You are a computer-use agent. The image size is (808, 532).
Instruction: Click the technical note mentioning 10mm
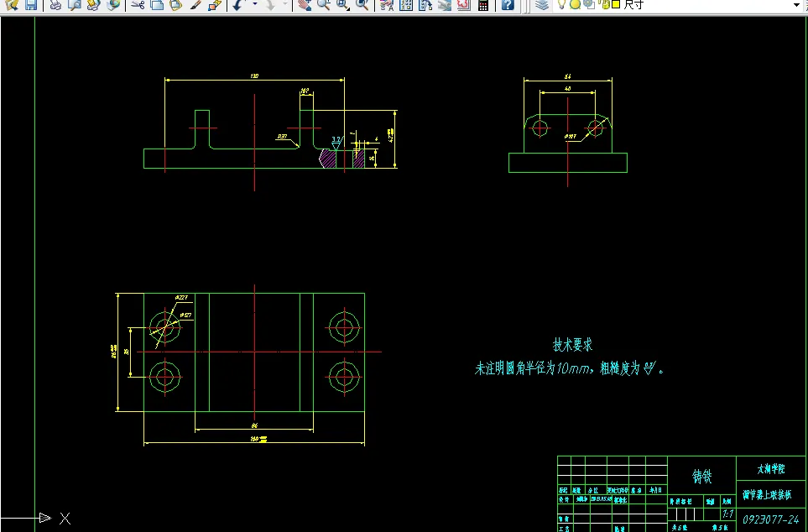click(569, 368)
